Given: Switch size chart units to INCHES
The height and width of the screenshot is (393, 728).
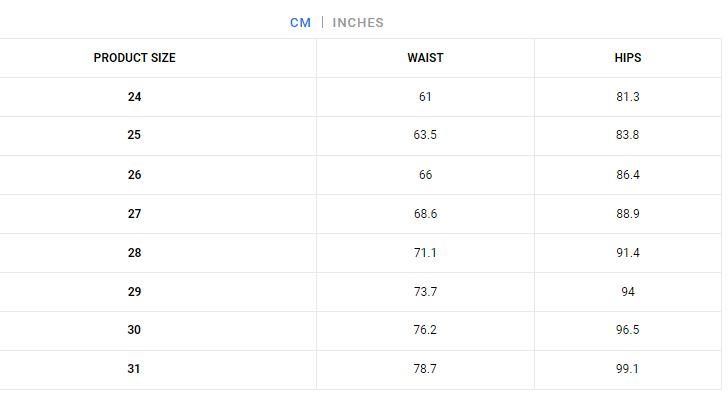Looking at the screenshot, I should click(358, 23).
